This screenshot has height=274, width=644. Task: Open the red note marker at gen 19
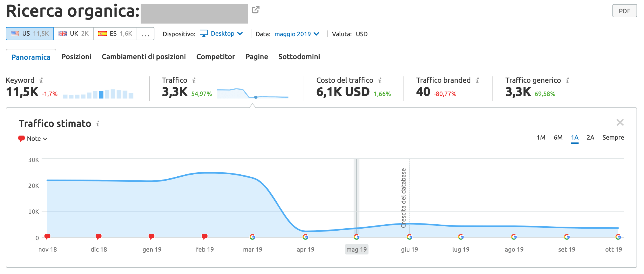click(152, 237)
